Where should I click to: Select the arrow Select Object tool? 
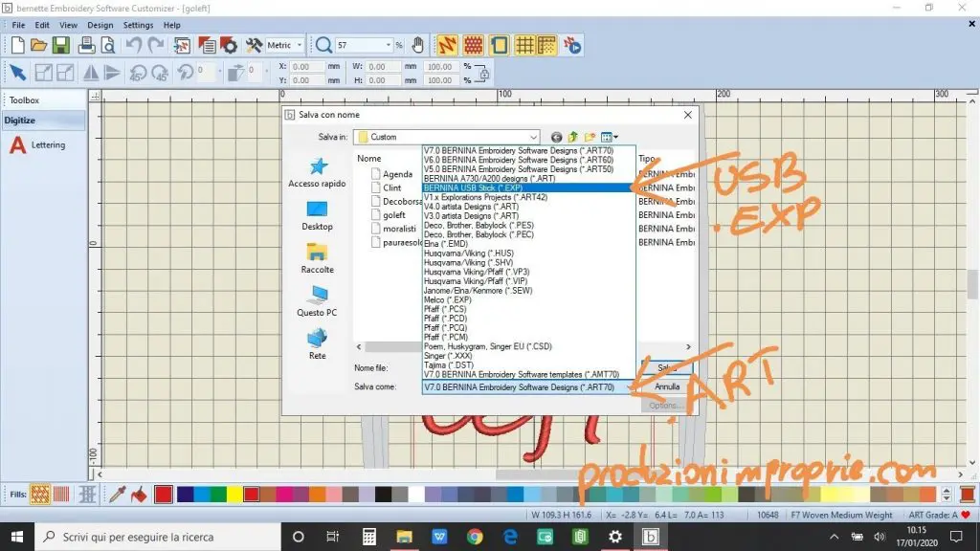tap(17, 73)
